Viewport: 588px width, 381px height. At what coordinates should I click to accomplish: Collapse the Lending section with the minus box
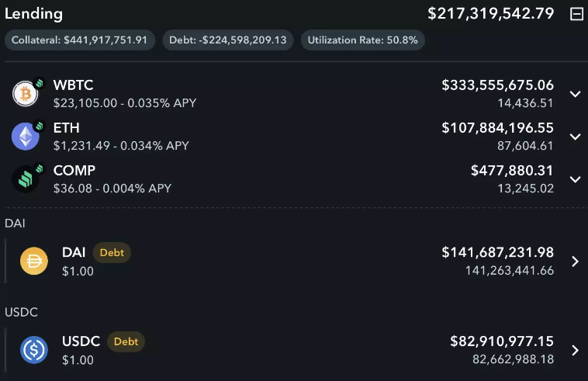pyautogui.click(x=576, y=14)
